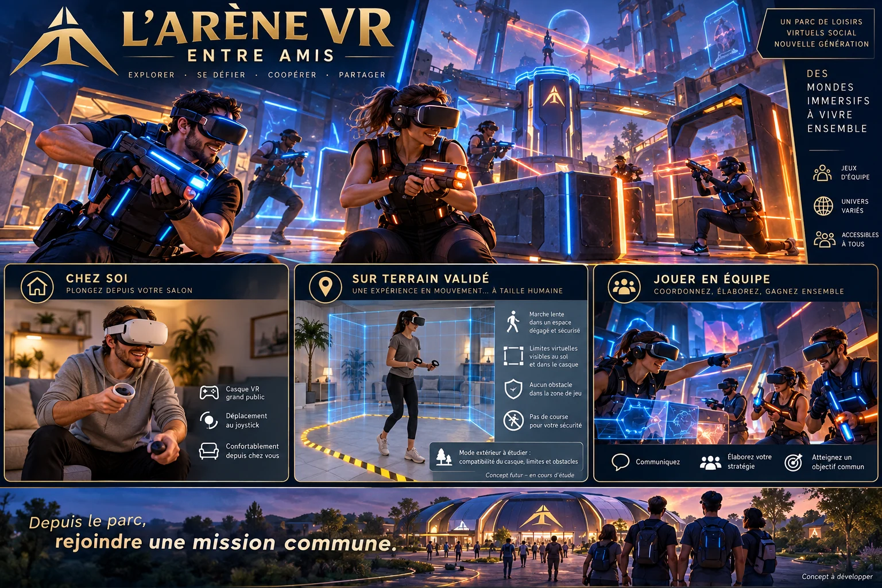The height and width of the screenshot is (588, 882).
Task: Select the tree icon beside Mode extérieur à étudier
Action: (443, 457)
